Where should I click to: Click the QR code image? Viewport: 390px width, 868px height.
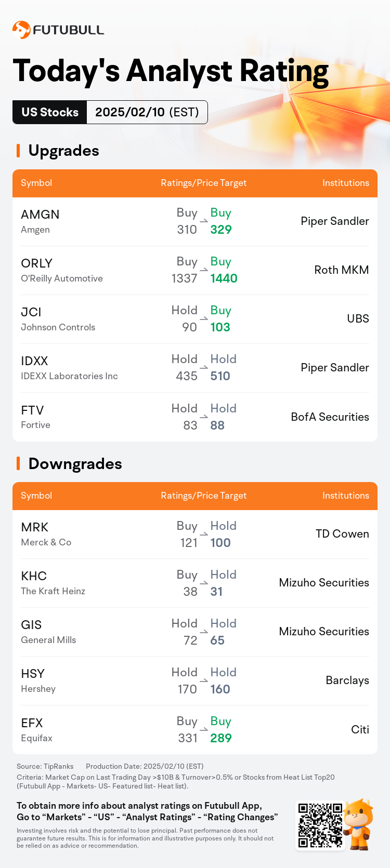point(320,825)
